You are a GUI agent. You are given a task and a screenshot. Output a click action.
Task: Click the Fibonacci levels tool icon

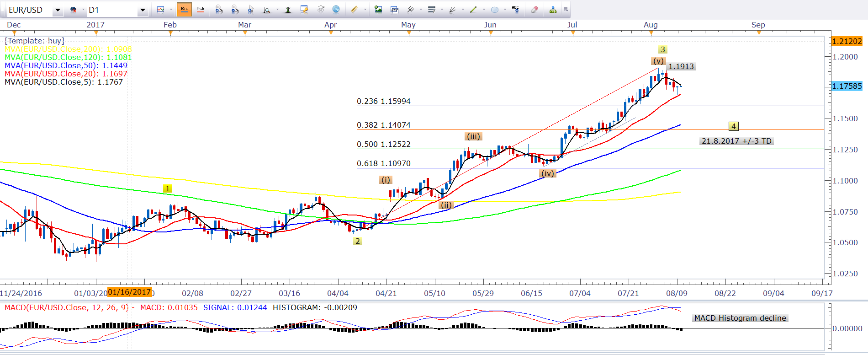(431, 10)
